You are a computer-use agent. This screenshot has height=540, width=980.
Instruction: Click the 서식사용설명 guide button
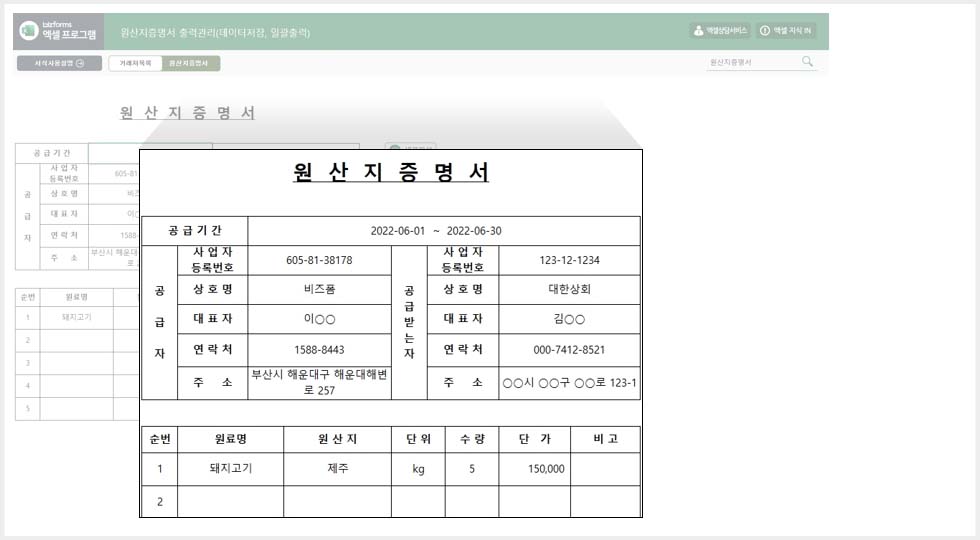click(x=59, y=63)
